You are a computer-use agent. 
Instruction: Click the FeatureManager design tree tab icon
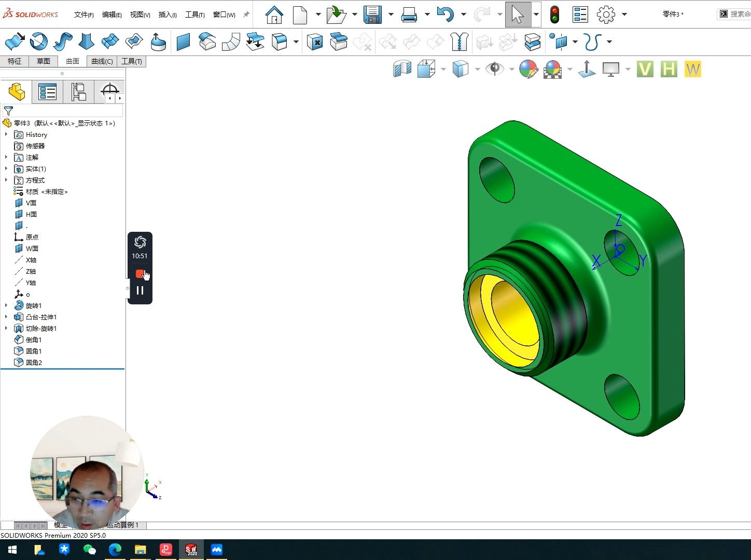click(x=17, y=92)
